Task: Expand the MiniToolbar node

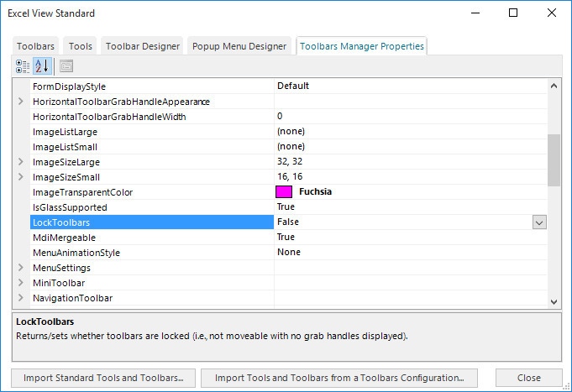Action: pyautogui.click(x=21, y=283)
